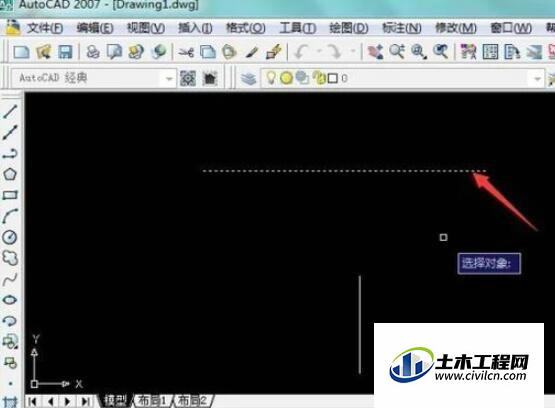
Task: Select the Circle tool
Action: coord(10,237)
